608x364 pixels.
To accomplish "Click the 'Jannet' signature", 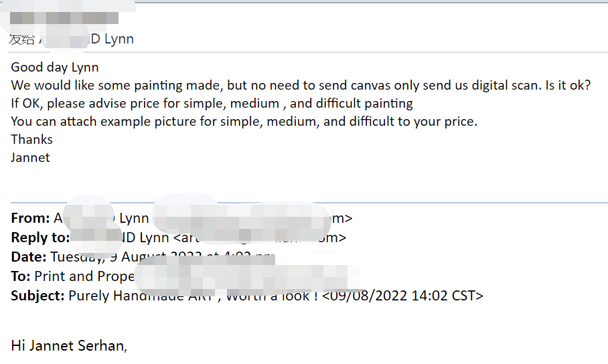I will click(x=30, y=158).
